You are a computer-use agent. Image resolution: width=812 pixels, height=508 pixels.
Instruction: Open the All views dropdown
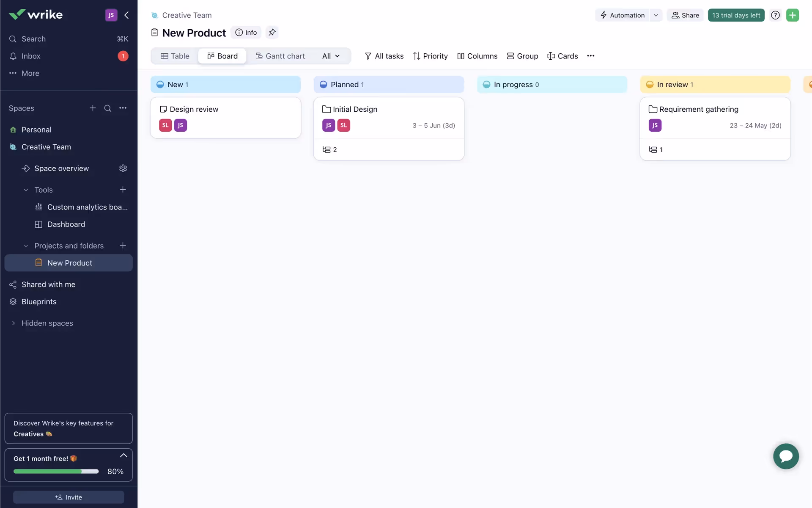tap(331, 56)
